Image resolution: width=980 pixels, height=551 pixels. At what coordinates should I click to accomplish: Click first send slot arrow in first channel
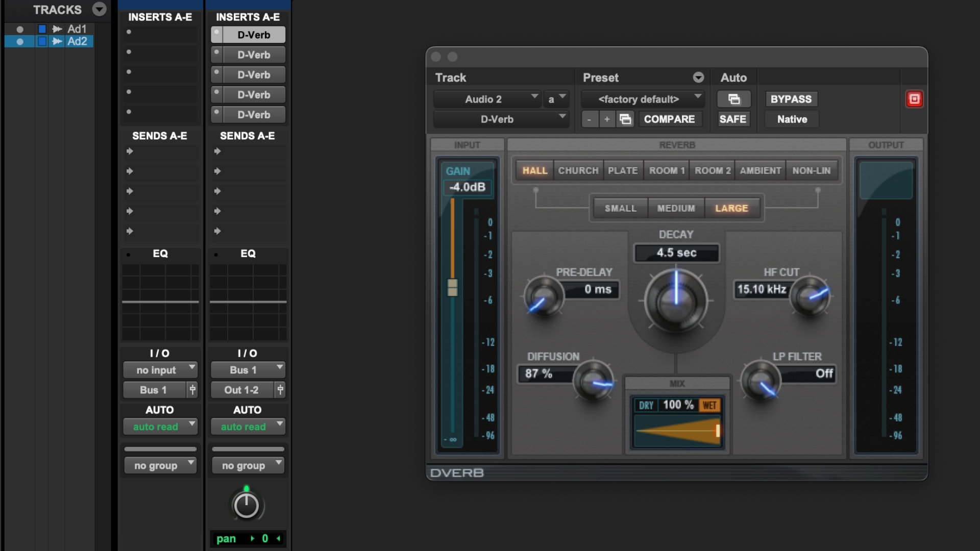pos(130,151)
